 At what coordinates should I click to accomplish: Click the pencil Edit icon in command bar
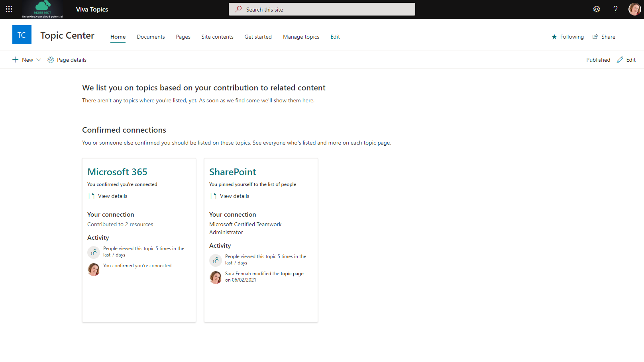point(620,60)
